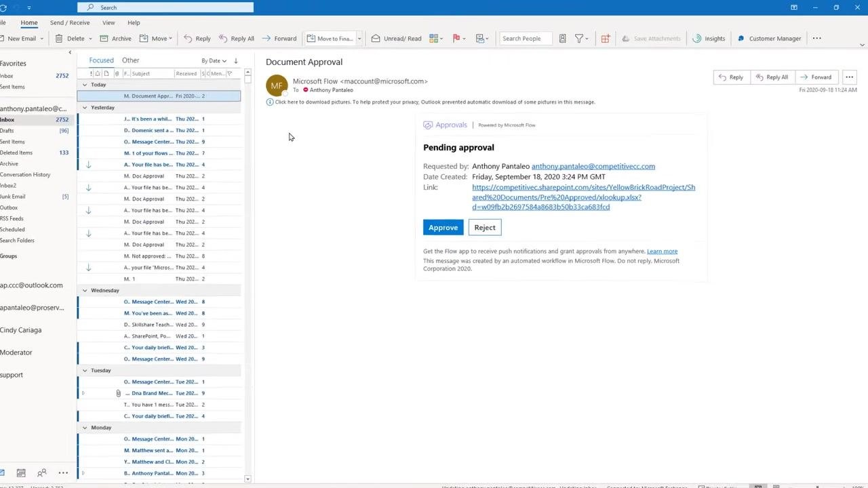This screenshot has width=868, height=488.
Task: Switch to Focused inbox tab
Action: 102,60
